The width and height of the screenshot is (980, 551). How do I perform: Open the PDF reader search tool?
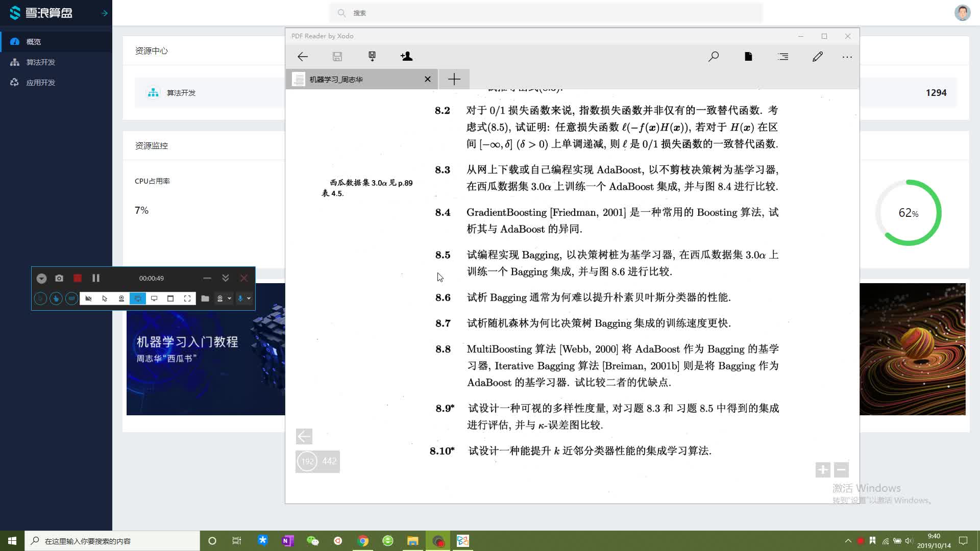pyautogui.click(x=714, y=57)
